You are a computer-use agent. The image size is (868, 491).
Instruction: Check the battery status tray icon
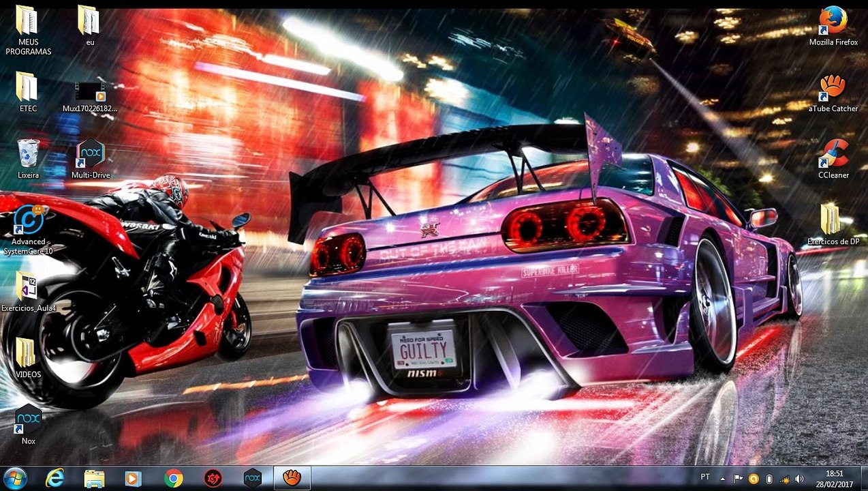(x=769, y=478)
